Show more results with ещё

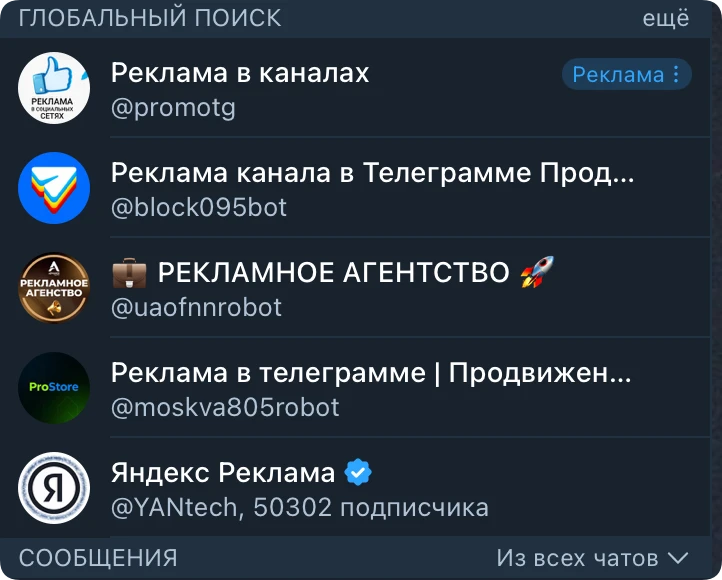(666, 18)
